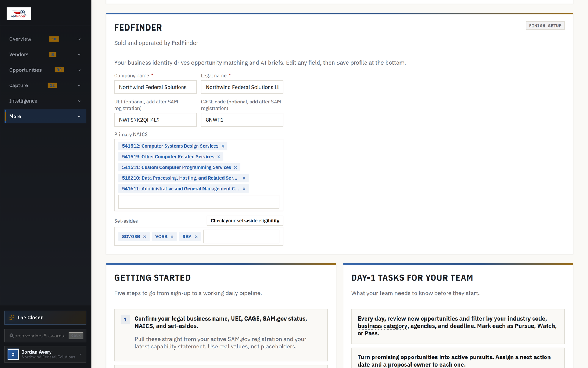This screenshot has height=368, width=588.
Task: Click the Jordan Avery avatar icon
Action: pos(13,354)
